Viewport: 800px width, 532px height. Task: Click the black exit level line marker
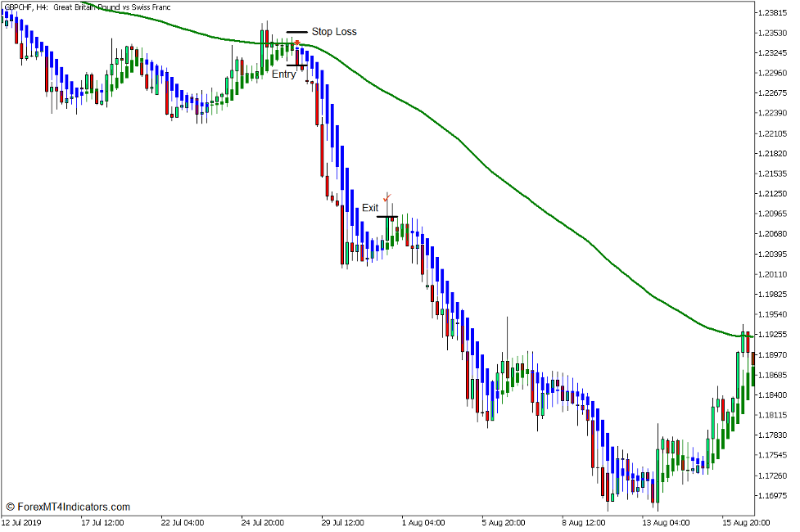[387, 217]
